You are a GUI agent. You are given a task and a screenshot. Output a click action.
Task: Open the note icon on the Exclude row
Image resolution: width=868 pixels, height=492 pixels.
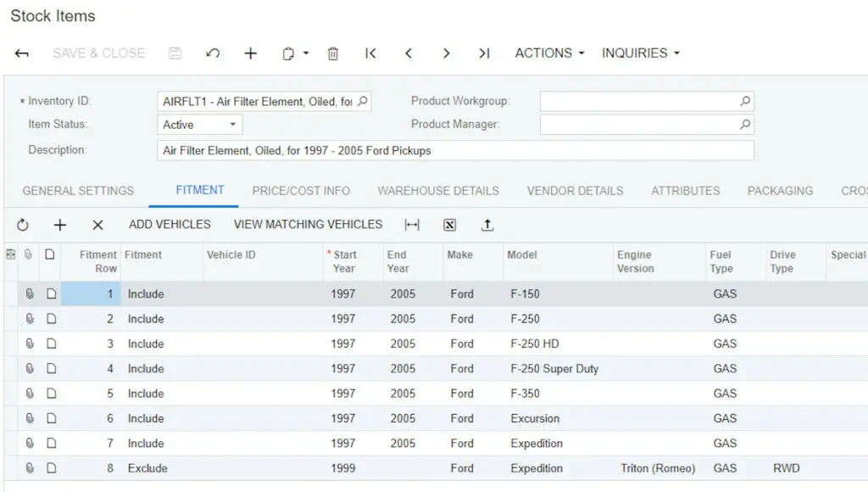coord(49,467)
